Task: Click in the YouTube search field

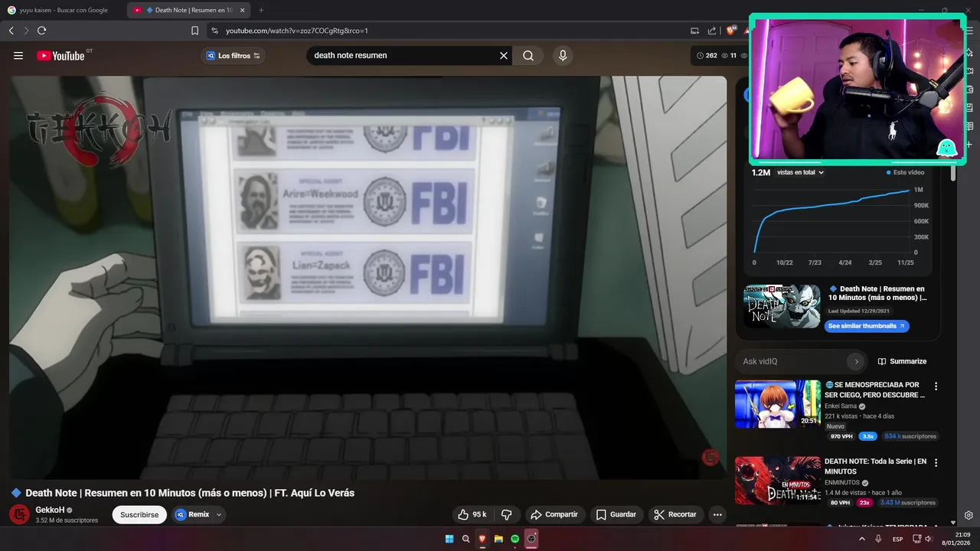Action: coord(402,56)
